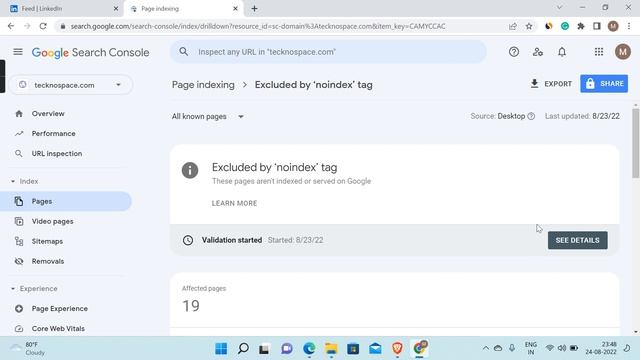Click the Validation started clock icon
Viewport: 640px width, 360px height.
188,240
